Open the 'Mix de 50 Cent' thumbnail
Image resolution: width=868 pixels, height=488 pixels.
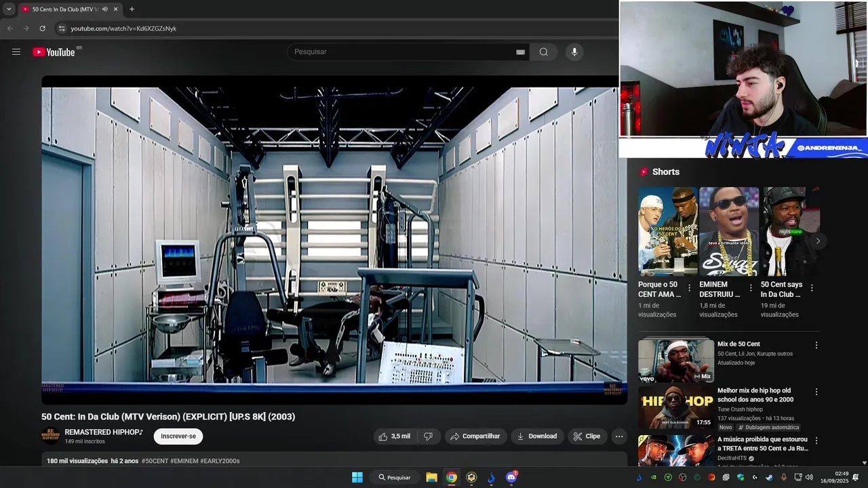pyautogui.click(x=676, y=361)
